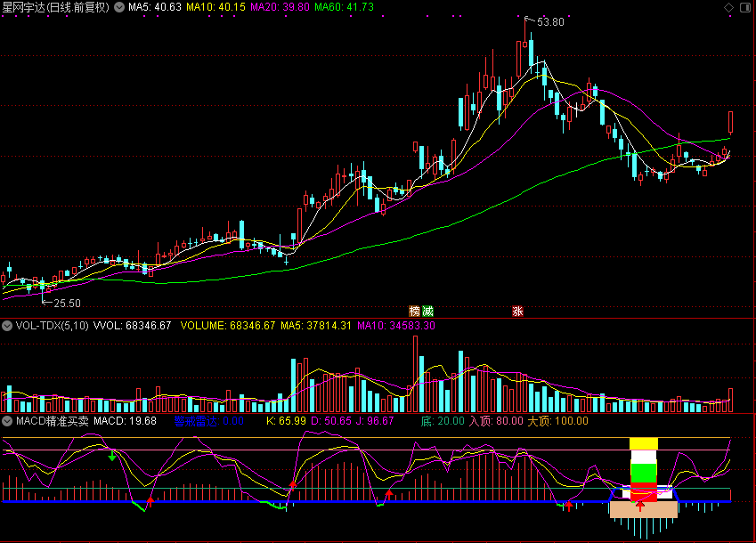
Task: Click the 53.80 high price label
Action: pyautogui.click(x=550, y=22)
